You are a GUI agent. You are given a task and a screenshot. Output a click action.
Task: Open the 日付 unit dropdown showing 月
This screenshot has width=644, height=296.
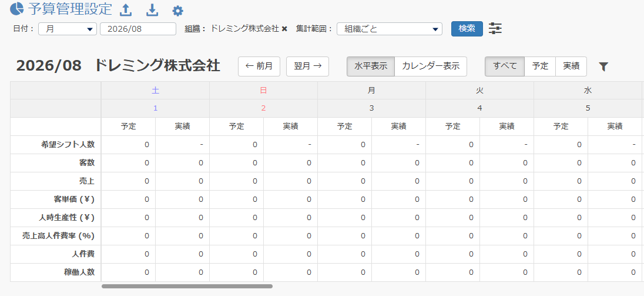tap(68, 29)
